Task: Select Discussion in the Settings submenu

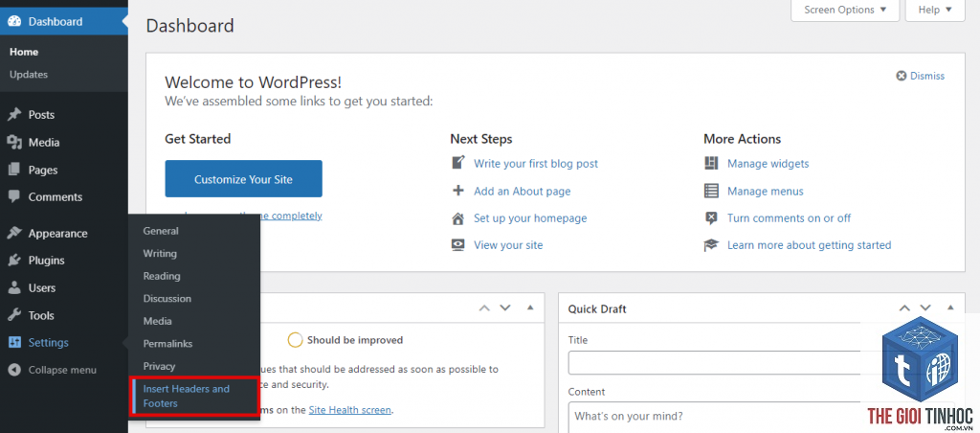Action: 167,299
